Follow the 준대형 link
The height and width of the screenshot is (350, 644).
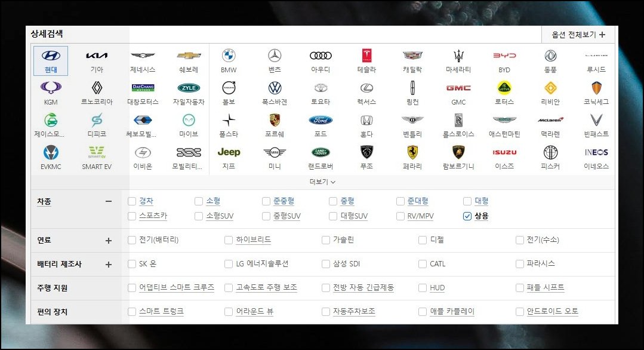(x=418, y=201)
